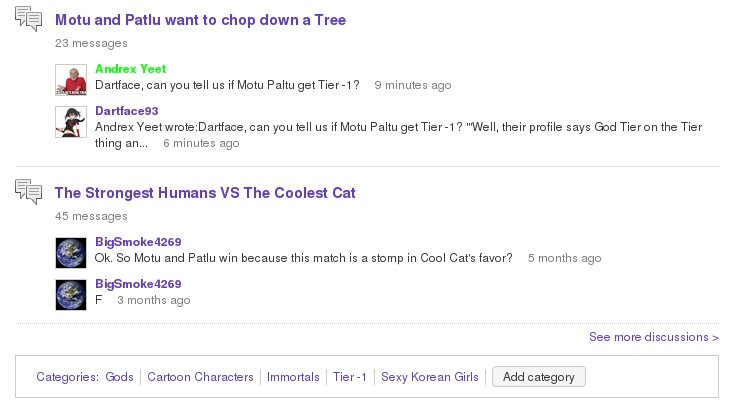Viewport: 739px width, 415px height.
Task: Open "Motu and Patlu want to chop down a Tree" thread
Action: [x=200, y=20]
